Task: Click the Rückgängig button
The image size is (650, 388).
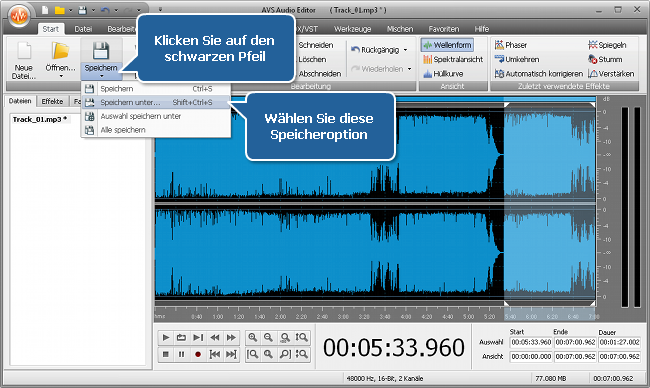Action: (x=375, y=50)
